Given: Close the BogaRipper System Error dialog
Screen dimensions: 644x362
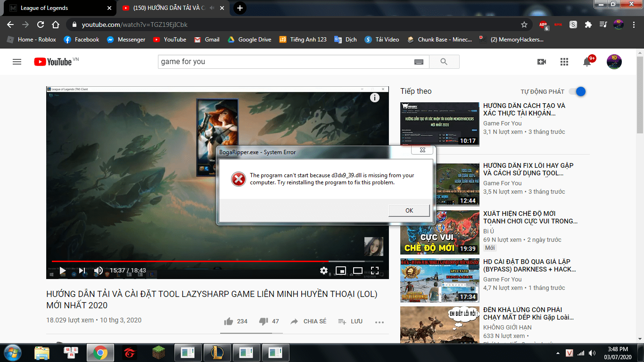Looking at the screenshot, I should [422, 150].
